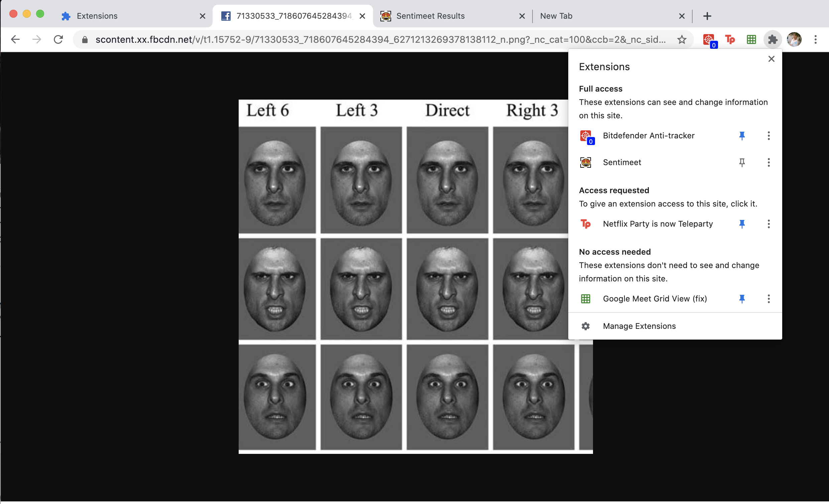
Task: Go back to previous page
Action: [x=15, y=40]
